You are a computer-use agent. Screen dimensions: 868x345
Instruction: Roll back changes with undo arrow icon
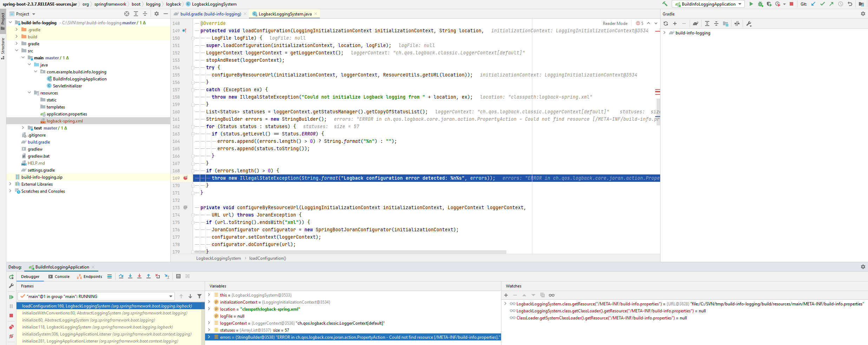850,4
